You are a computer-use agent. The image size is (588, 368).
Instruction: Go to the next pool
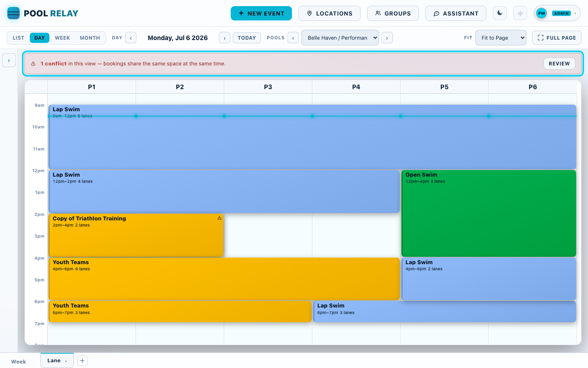pyautogui.click(x=387, y=38)
